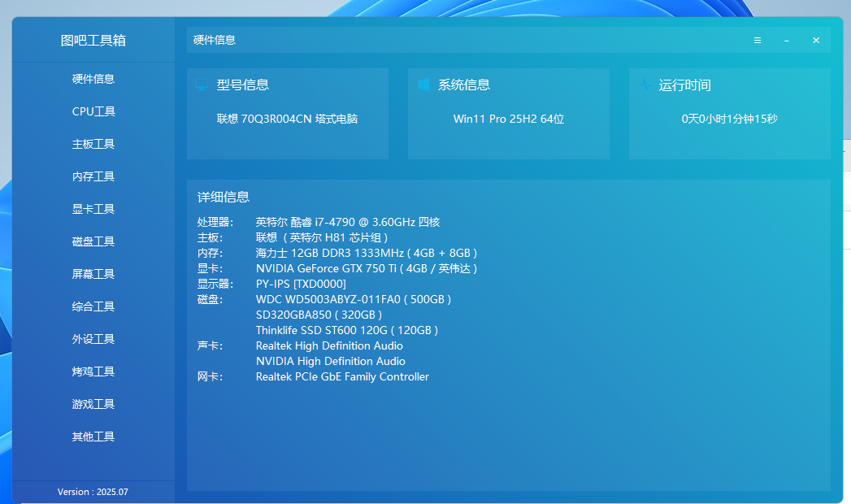Click the Windows logo icon beside 系统信息
This screenshot has height=504, width=851.
coord(423,85)
